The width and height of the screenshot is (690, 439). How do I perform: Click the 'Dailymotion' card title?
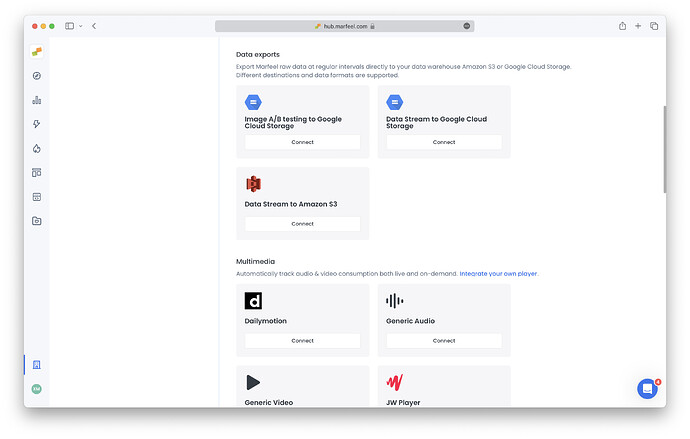tap(266, 321)
